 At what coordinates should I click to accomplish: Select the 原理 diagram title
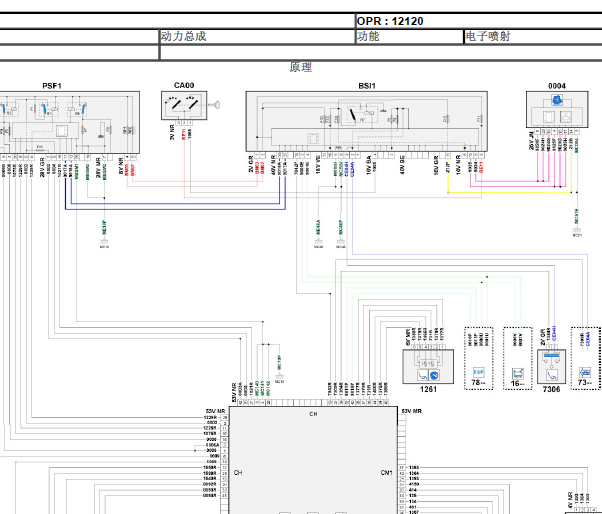[300, 67]
